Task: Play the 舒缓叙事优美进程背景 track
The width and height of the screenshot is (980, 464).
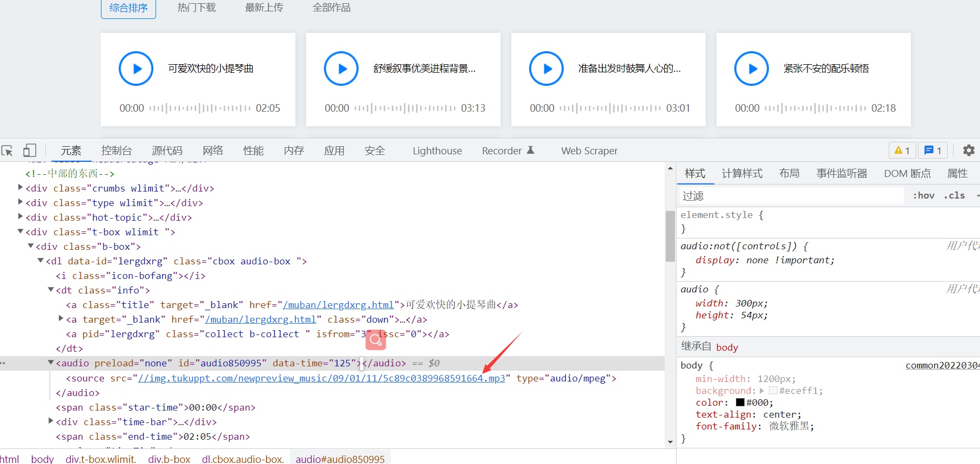Action: click(341, 69)
